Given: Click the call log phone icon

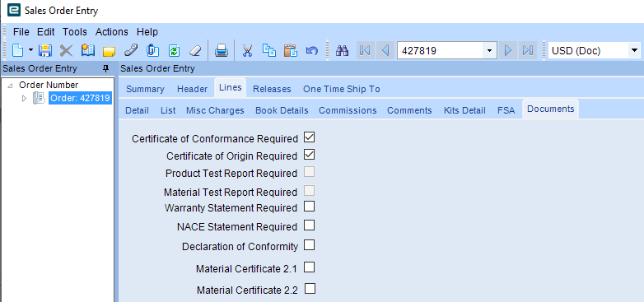Looking at the screenshot, I should [x=131, y=50].
